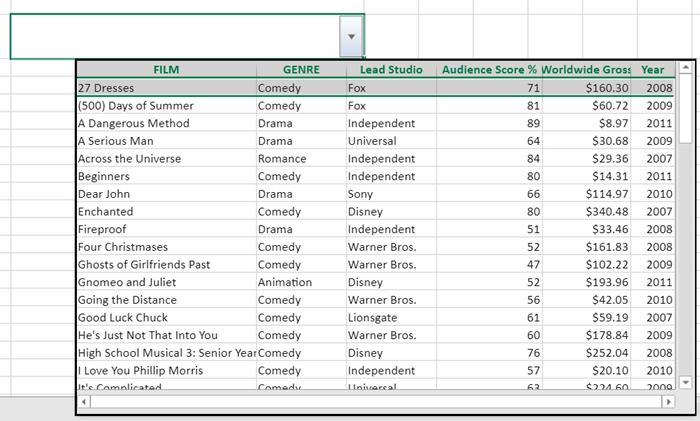Pick A Dangerous Method in the dropdown list

pyautogui.click(x=166, y=124)
